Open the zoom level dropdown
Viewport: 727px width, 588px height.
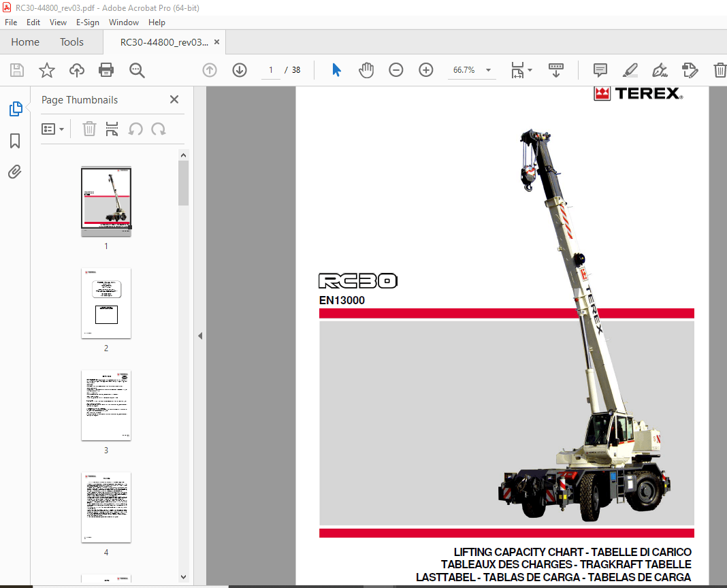tap(487, 70)
